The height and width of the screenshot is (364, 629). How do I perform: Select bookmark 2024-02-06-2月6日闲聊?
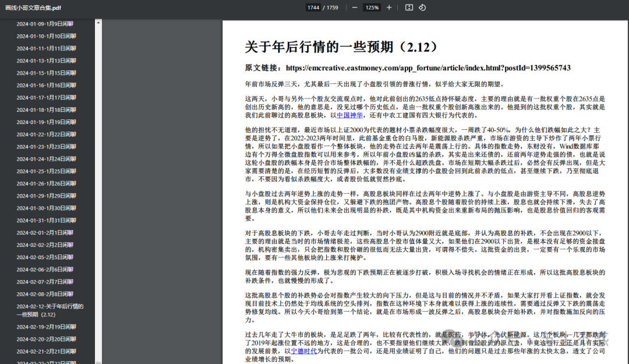pos(45,270)
